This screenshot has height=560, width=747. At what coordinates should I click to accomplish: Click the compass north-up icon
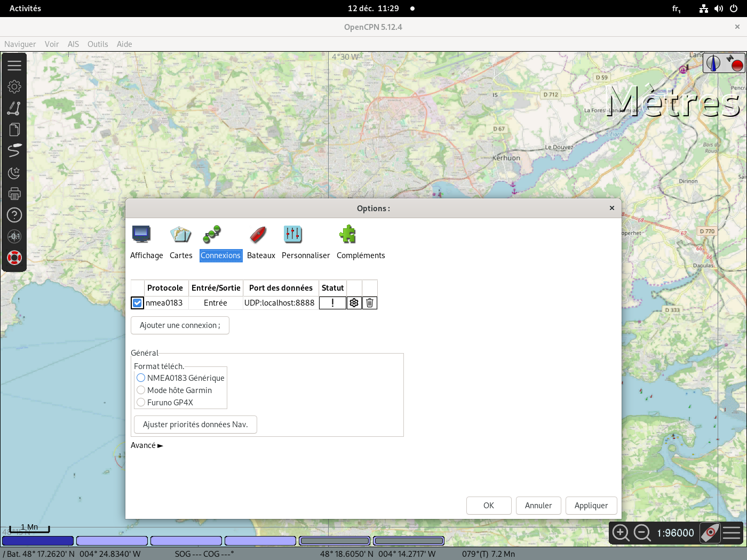coord(713,63)
